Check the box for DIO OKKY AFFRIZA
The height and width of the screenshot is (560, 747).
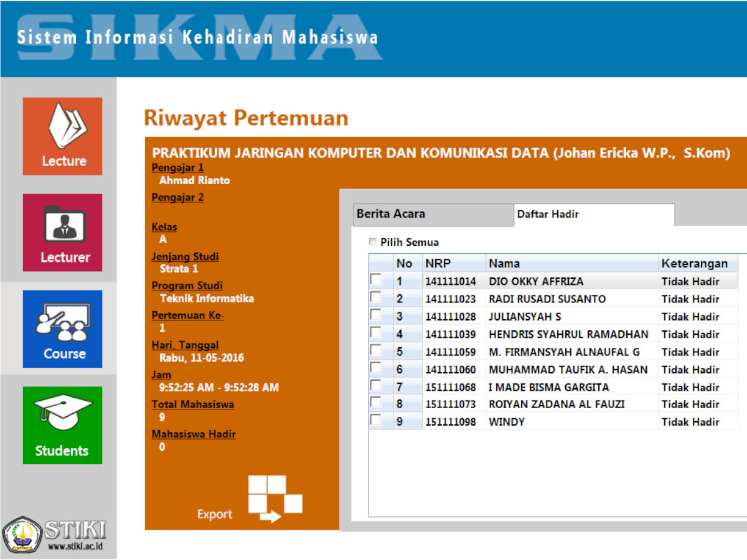point(376,280)
